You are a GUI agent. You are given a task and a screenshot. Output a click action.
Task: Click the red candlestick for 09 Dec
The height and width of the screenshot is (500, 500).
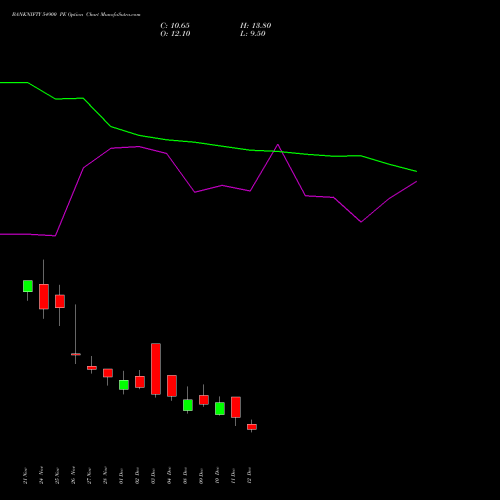pyautogui.click(x=204, y=400)
